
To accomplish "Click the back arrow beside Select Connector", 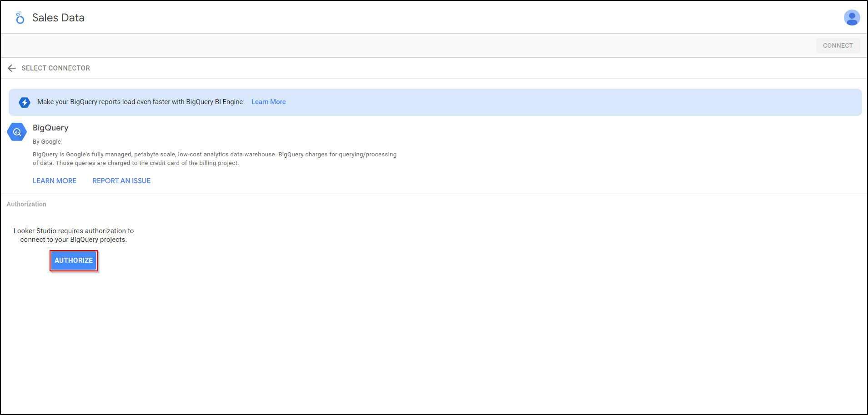I will 12,68.
